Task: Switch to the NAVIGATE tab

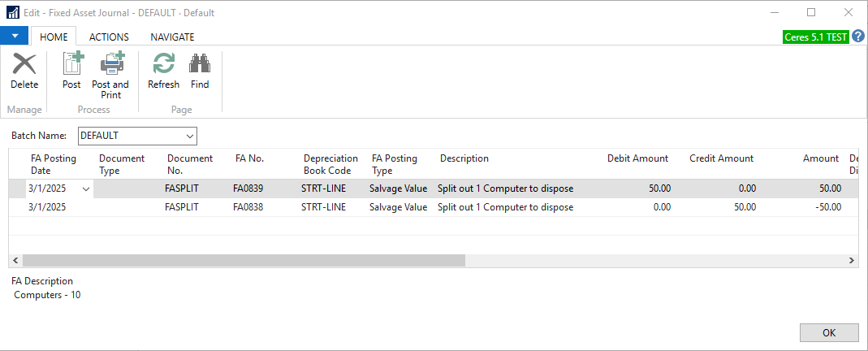Action: pos(172,37)
